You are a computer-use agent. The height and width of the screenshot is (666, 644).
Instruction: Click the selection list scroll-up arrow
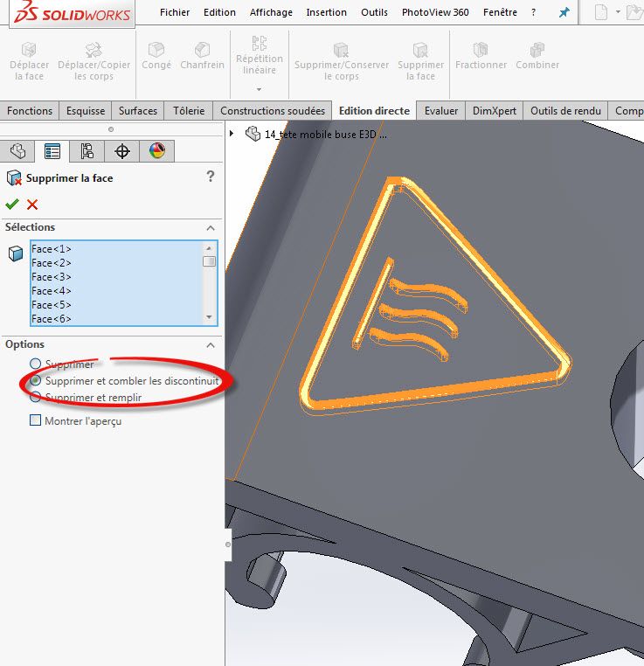tap(209, 248)
